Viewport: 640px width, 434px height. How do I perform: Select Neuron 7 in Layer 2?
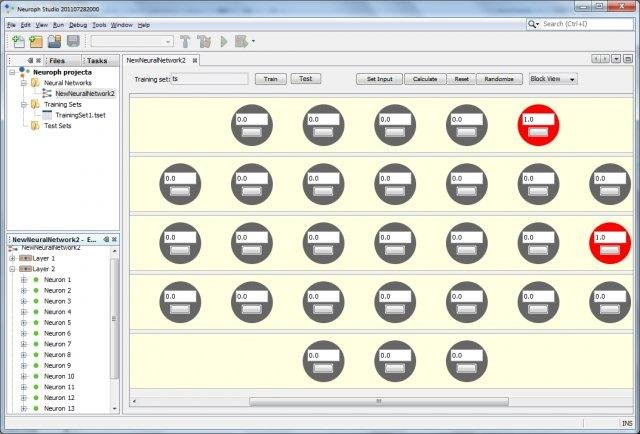point(58,344)
